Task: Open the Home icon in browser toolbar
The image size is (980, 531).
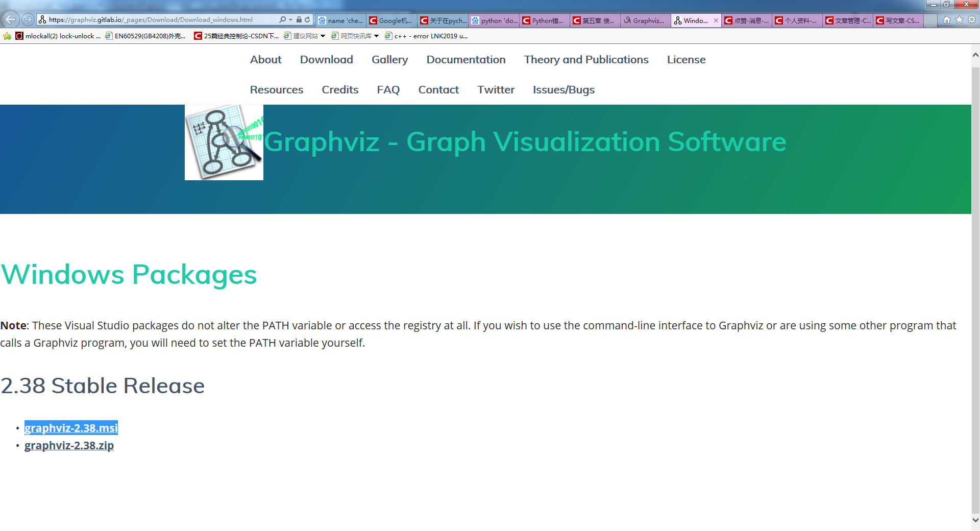Action: (x=946, y=19)
